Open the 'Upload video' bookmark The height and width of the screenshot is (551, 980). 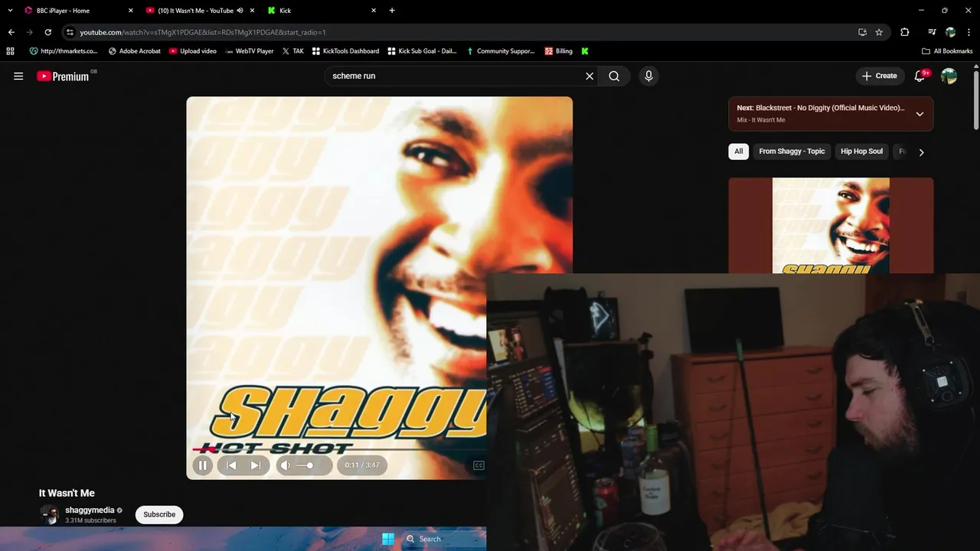(193, 51)
